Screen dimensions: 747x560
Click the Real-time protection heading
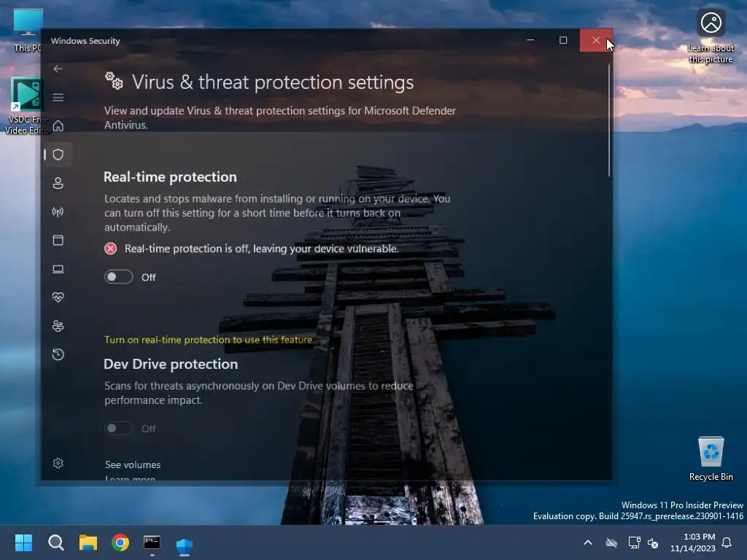click(x=170, y=176)
